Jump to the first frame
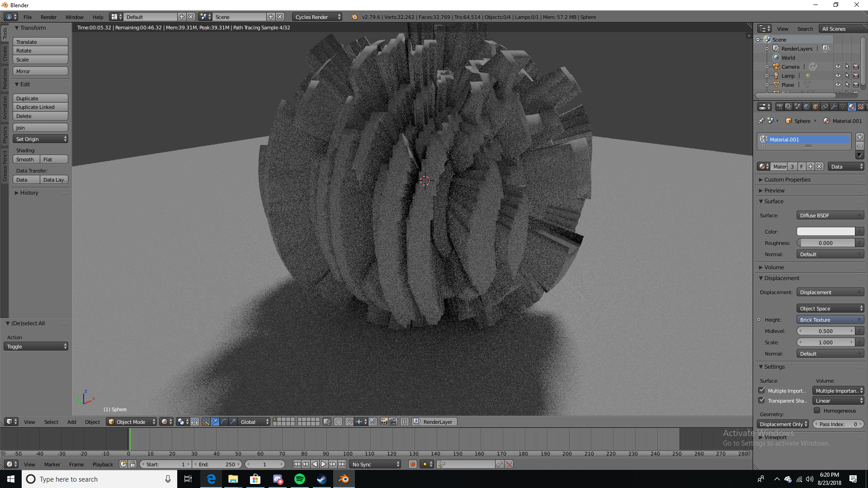Image resolution: width=868 pixels, height=488 pixels. coord(297,464)
